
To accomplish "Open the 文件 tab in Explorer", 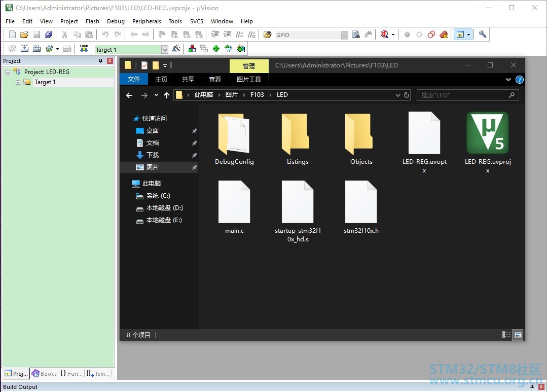I will (134, 79).
